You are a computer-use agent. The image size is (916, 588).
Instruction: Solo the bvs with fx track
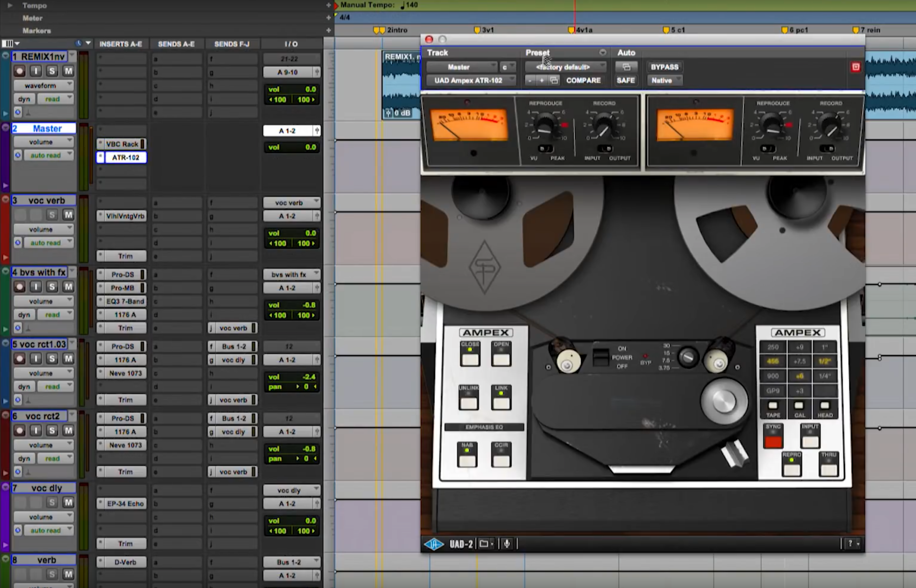[x=52, y=286]
